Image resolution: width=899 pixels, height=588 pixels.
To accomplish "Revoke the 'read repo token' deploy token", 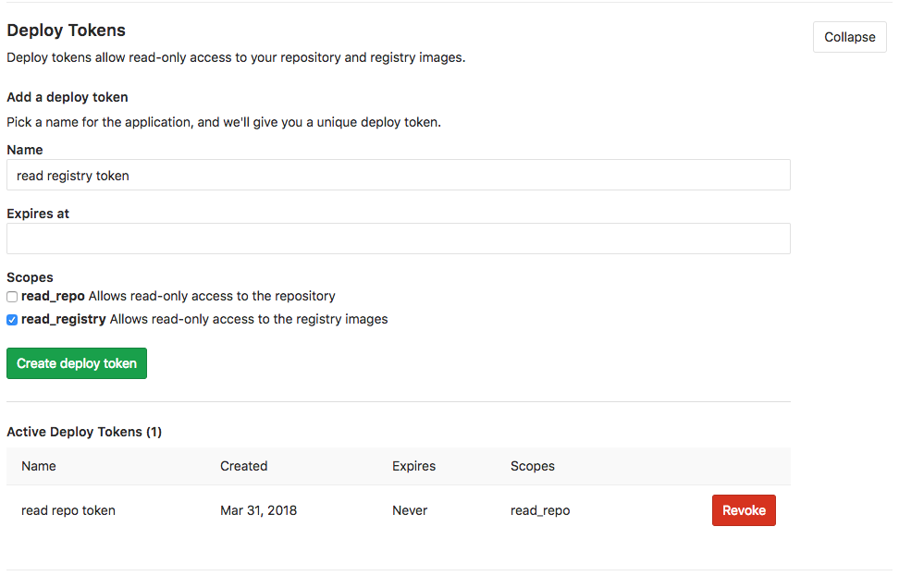I will [x=744, y=510].
